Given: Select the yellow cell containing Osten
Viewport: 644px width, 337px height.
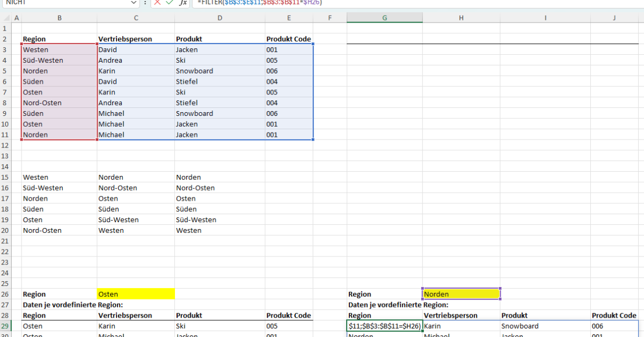Looking at the screenshot, I should pos(136,294).
